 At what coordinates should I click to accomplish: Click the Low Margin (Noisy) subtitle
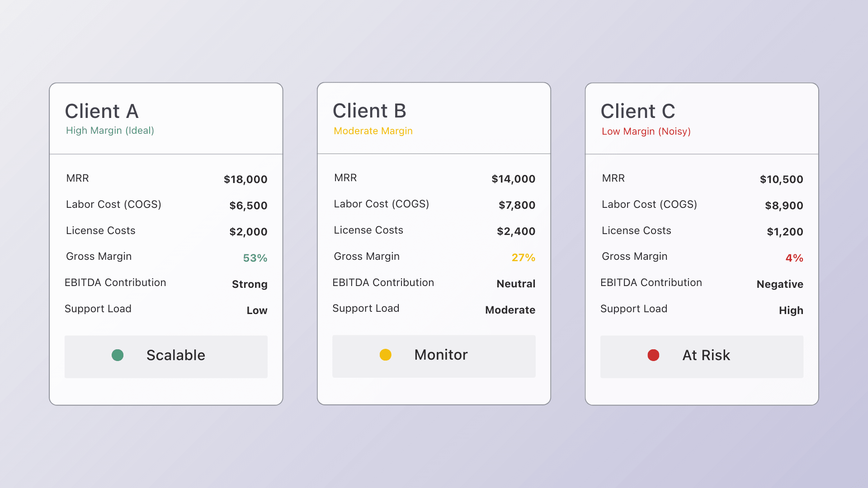[646, 131]
